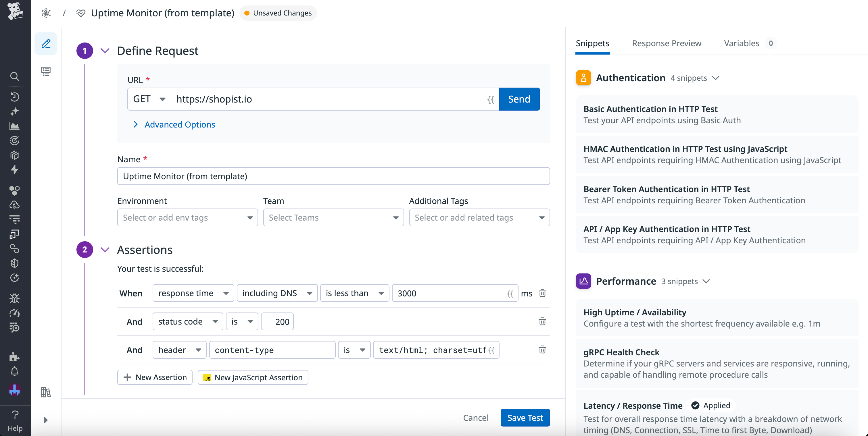Collapse the Performance snippets section

pyautogui.click(x=706, y=281)
